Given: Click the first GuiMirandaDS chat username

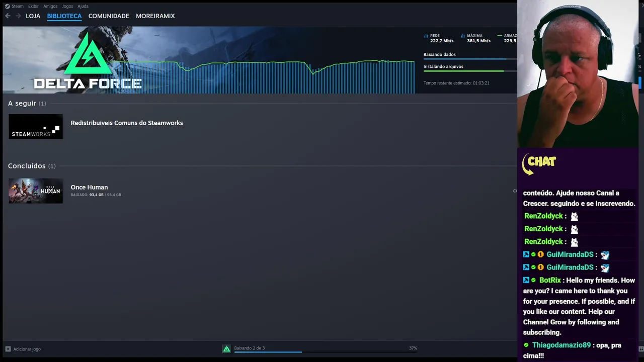Looking at the screenshot, I should (570, 254).
